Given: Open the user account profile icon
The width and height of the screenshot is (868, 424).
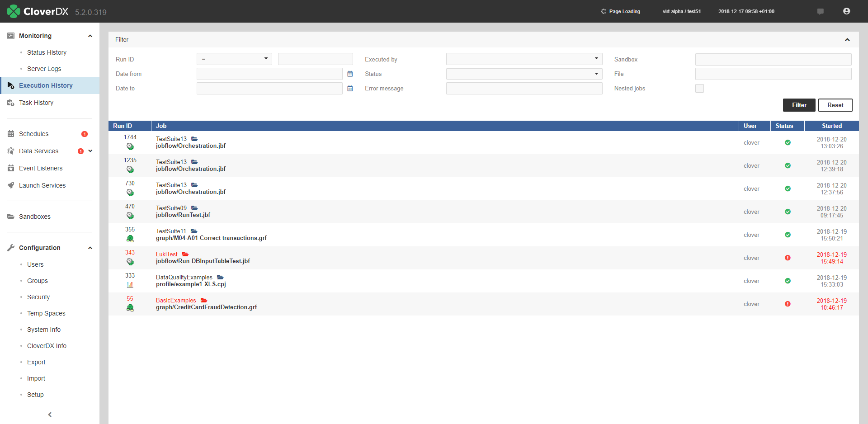Looking at the screenshot, I should pos(846,11).
